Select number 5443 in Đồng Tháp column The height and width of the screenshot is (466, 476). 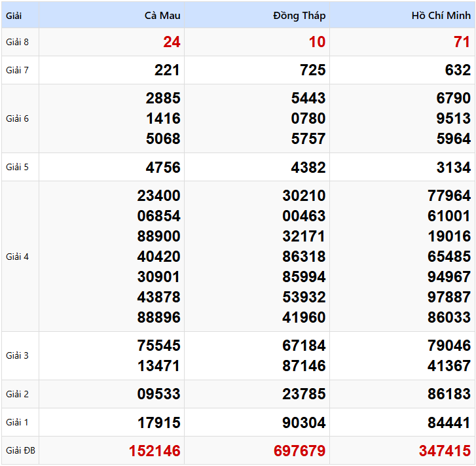(x=308, y=98)
